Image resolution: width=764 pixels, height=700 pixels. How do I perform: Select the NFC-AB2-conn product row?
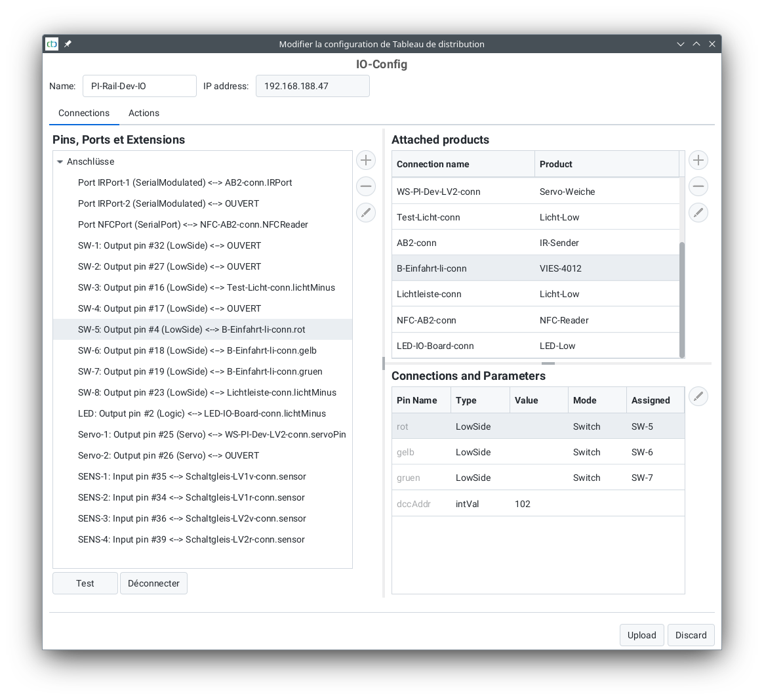(534, 320)
